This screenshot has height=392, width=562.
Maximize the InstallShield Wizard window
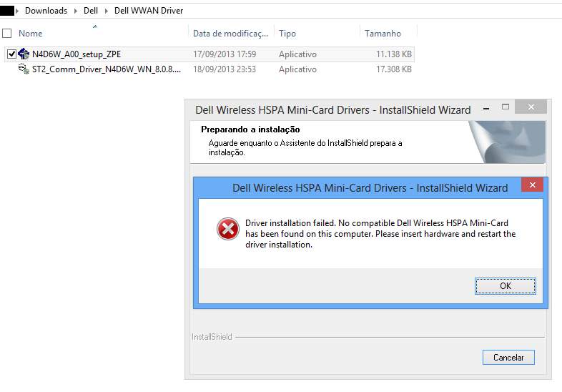click(x=506, y=107)
